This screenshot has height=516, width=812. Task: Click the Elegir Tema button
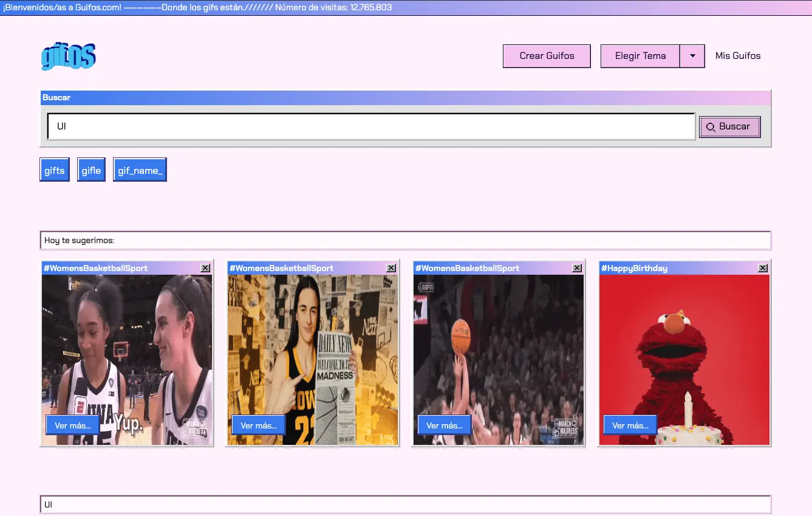[640, 56]
